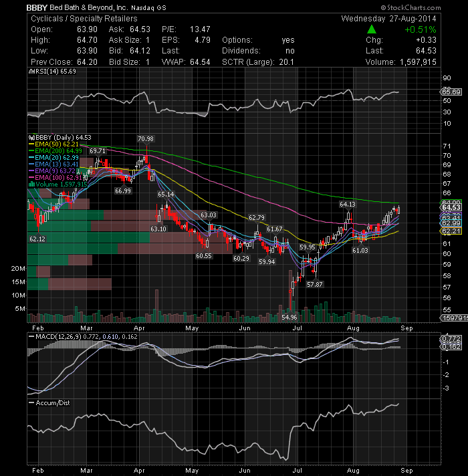The image size is (468, 476).
Task: Click the 62.79 price annotation
Action: [x=257, y=218]
